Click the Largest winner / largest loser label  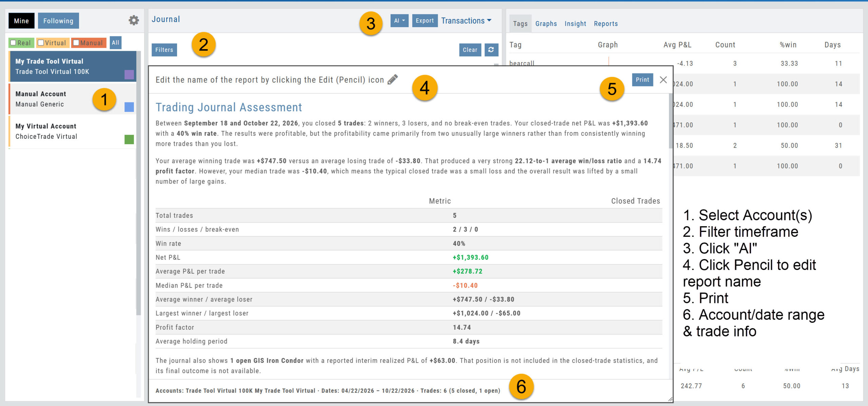pos(202,313)
